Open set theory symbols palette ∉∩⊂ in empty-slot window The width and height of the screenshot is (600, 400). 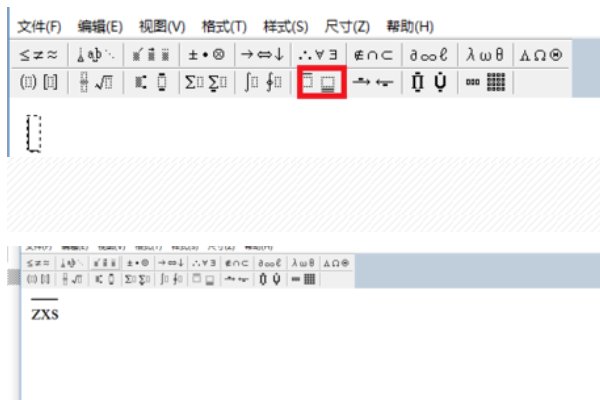374,55
